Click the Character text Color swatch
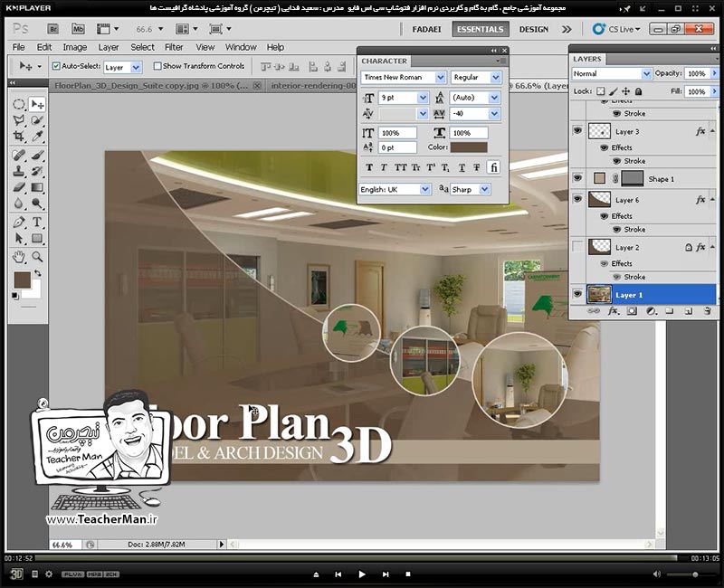The width and height of the screenshot is (724, 588). coord(469,147)
